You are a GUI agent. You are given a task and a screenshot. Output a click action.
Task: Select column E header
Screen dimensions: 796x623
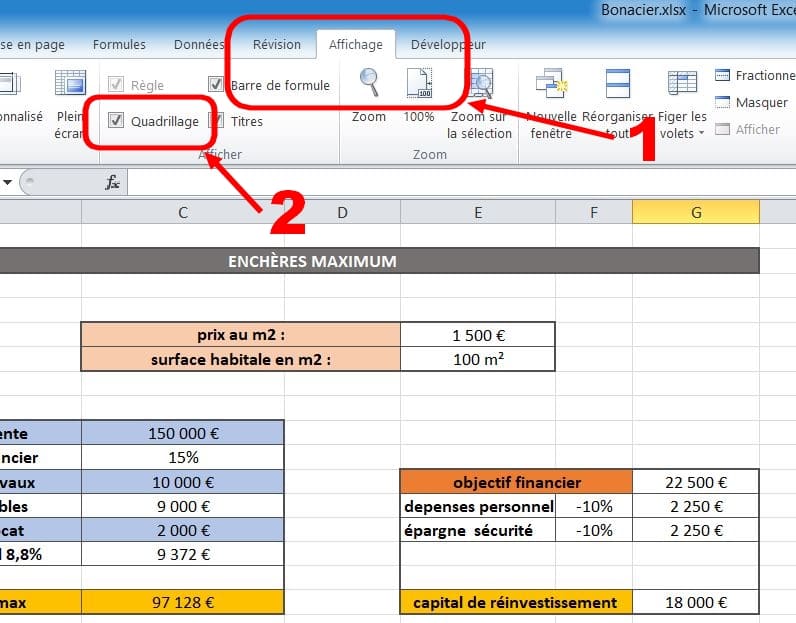coord(478,212)
